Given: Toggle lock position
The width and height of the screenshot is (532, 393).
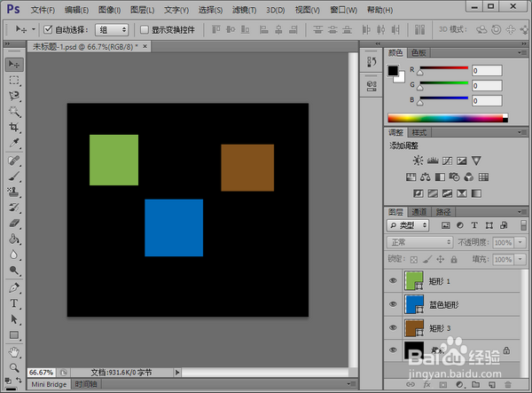Looking at the screenshot, I should [x=441, y=260].
